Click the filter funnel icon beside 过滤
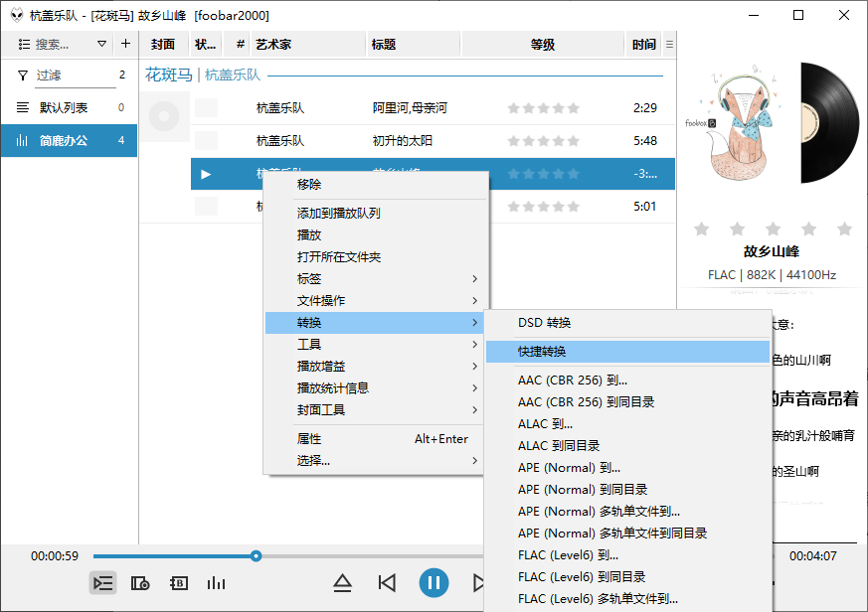 click(22, 76)
